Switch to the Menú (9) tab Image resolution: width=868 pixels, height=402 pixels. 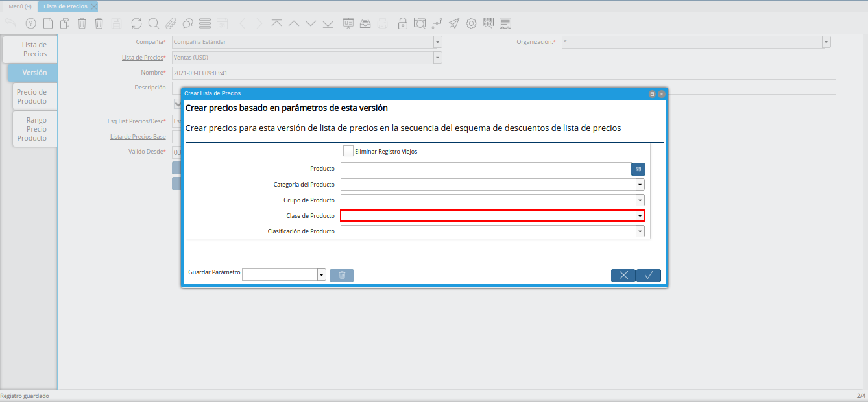click(x=19, y=6)
